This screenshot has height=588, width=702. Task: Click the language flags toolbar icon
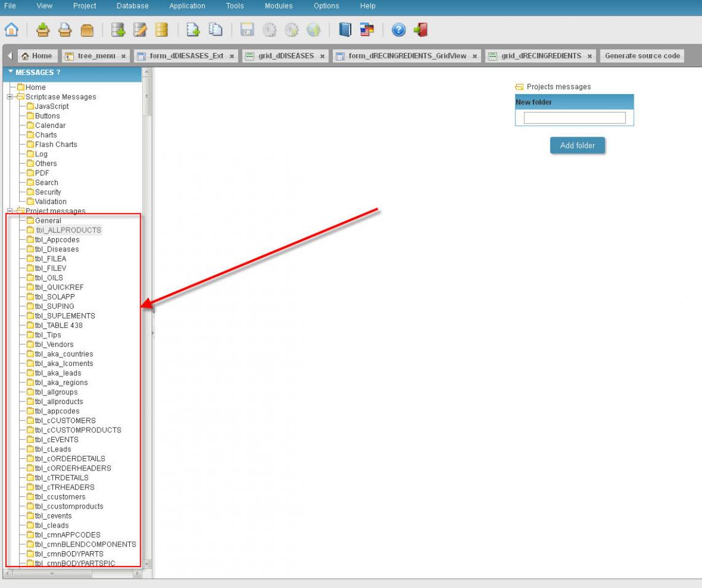(367, 30)
